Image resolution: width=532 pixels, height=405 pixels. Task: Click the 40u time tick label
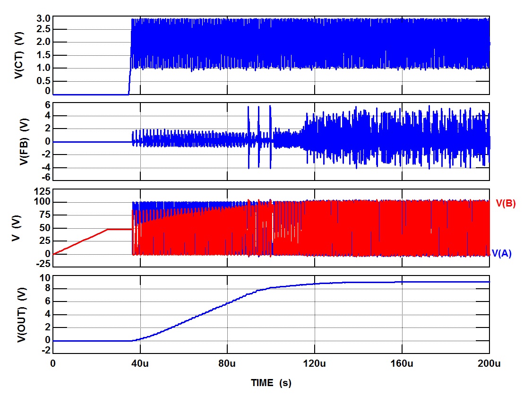pyautogui.click(x=140, y=363)
